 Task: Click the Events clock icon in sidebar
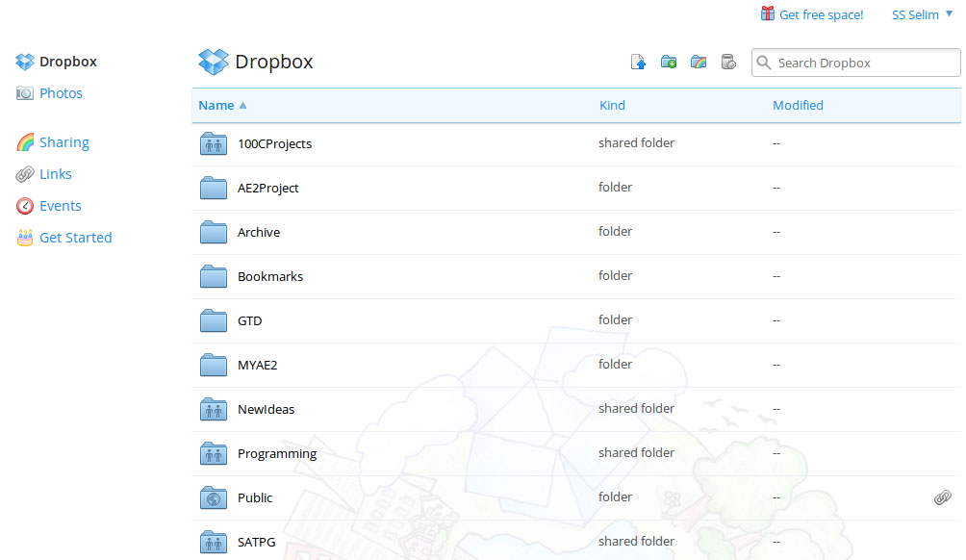pyautogui.click(x=25, y=206)
